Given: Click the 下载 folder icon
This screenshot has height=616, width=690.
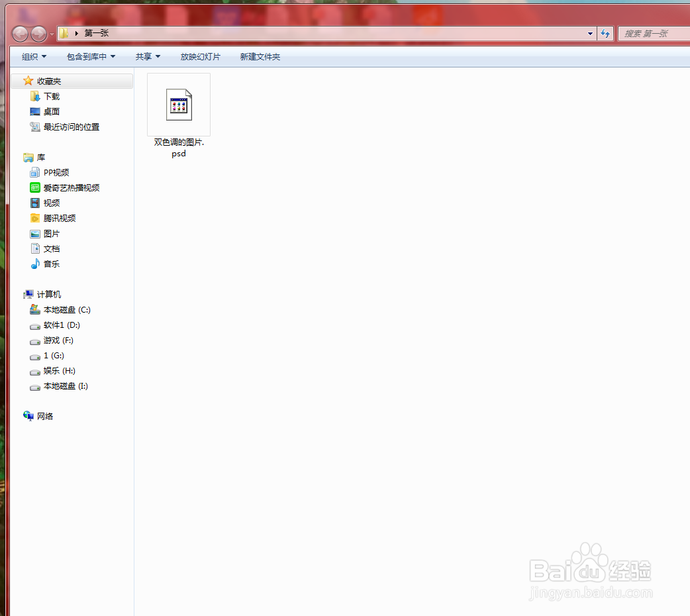Looking at the screenshot, I should coord(35,97).
